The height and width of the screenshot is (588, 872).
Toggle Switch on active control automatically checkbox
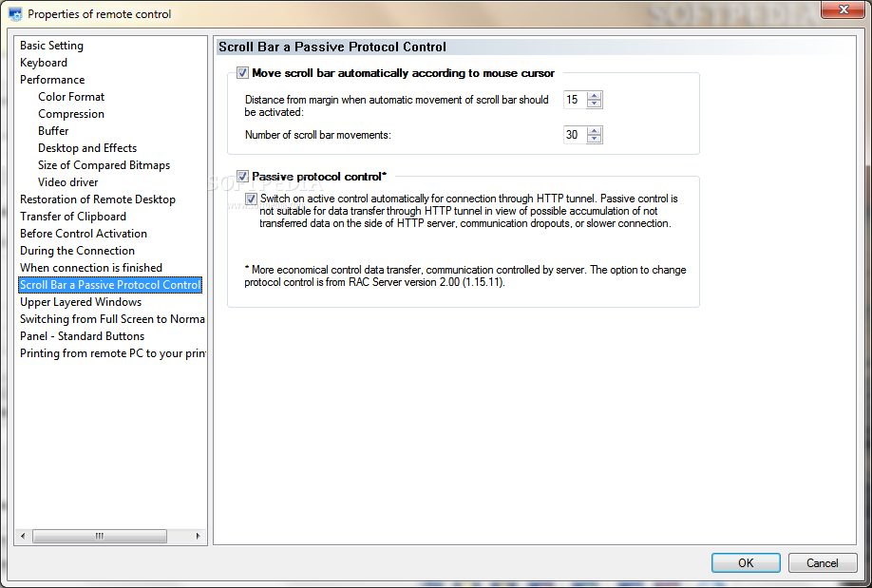point(252,199)
